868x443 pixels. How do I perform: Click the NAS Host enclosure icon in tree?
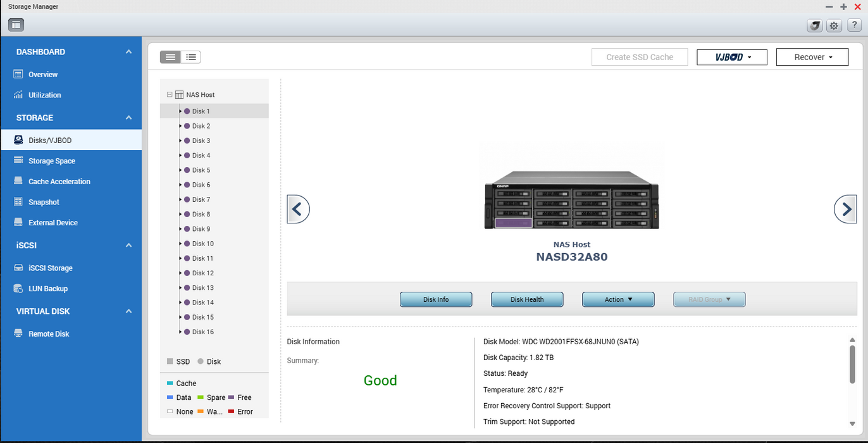(x=180, y=94)
